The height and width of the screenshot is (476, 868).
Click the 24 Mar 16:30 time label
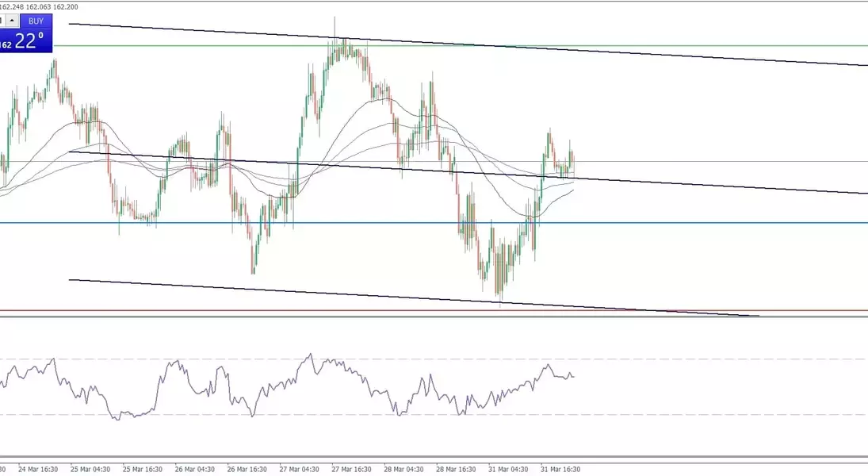[39, 469]
